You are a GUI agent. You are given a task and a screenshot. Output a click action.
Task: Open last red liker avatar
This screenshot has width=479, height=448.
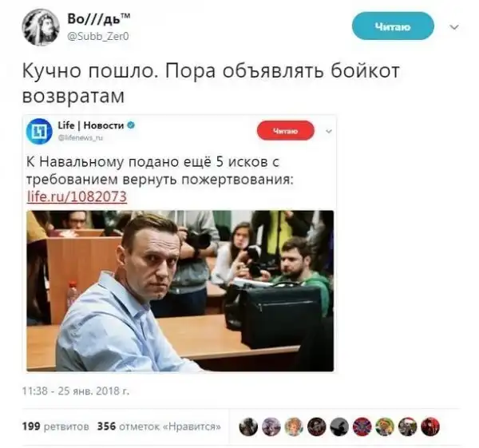[430, 426]
